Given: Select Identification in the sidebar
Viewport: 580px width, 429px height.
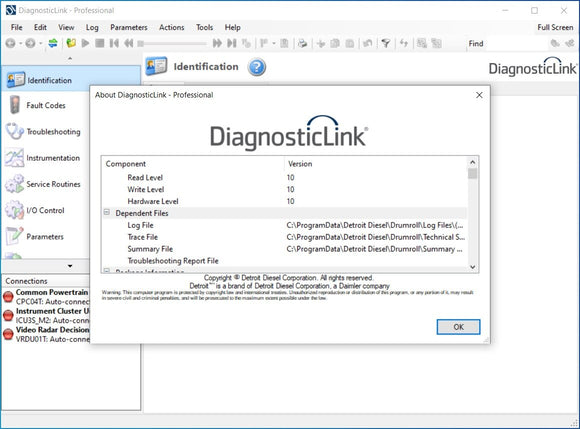Looking at the screenshot, I should (70, 80).
